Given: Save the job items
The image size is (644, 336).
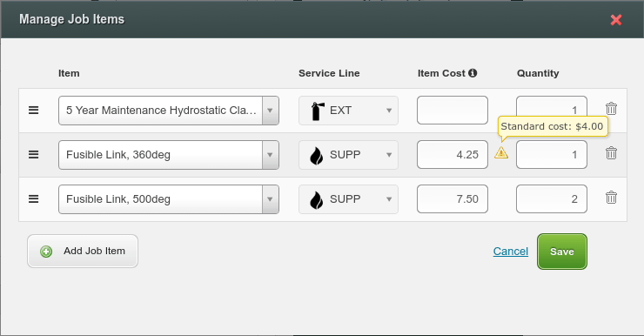Looking at the screenshot, I should coord(562,252).
